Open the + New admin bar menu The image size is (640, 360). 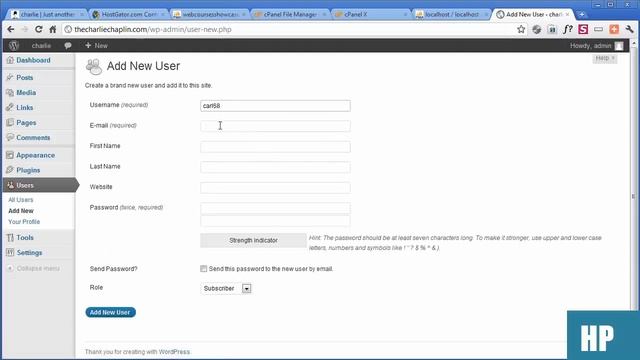tap(96, 45)
